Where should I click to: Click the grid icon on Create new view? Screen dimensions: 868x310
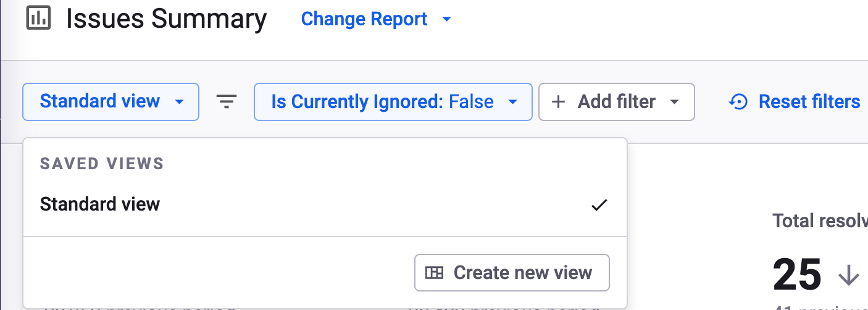[x=435, y=272]
